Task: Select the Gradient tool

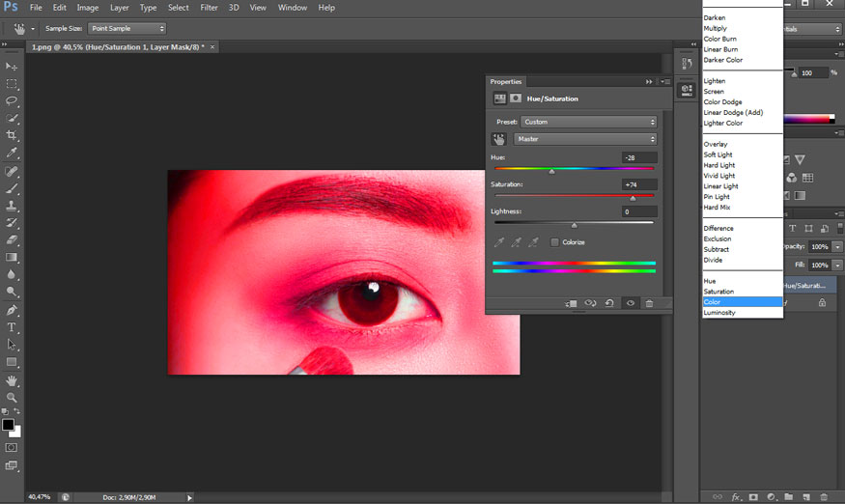Action: pyautogui.click(x=12, y=257)
